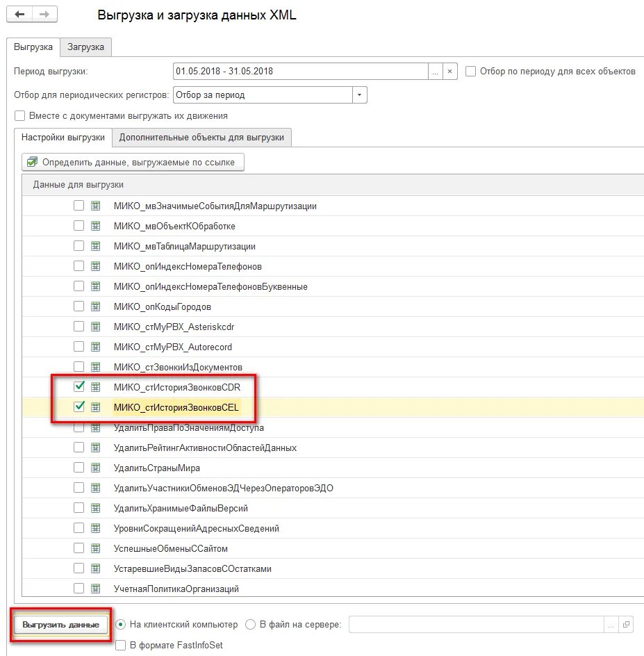Viewport: 644px width, 656px height.
Task: Select row МИКО_стMyPBX_Autorecord
Action: pyautogui.click(x=333, y=347)
